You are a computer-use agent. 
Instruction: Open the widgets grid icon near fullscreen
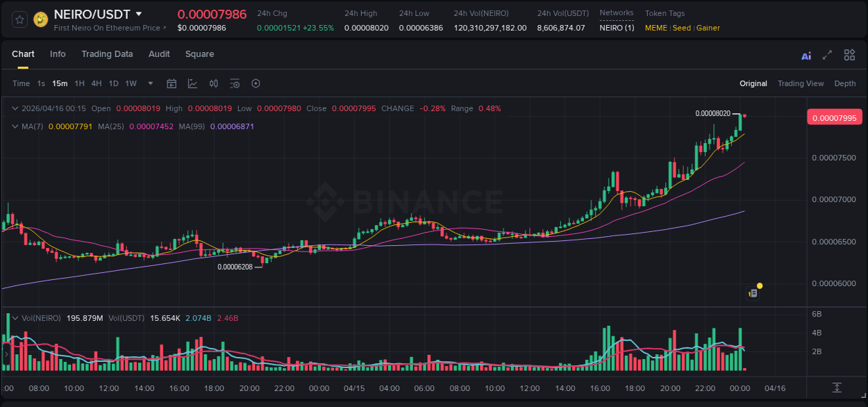[x=849, y=55]
